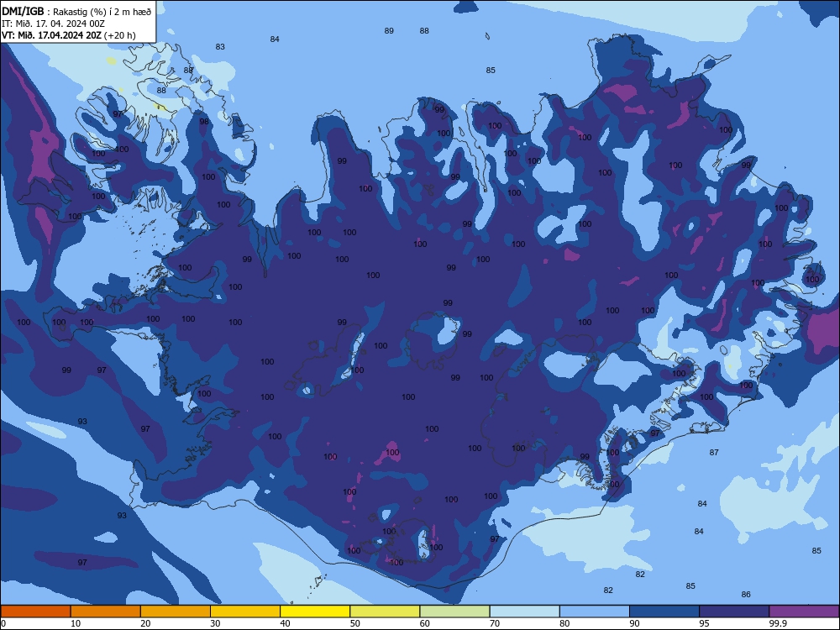Select the indigo 95–99.9 legend swatch
The image size is (840, 630).
[734, 612]
